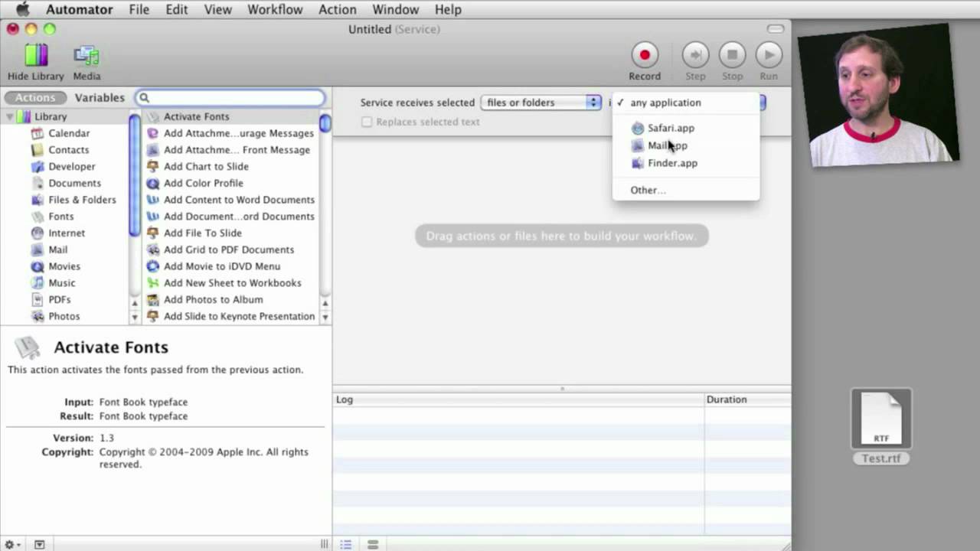Select the Documents library category
This screenshot has height=551, width=980.
coord(74,184)
